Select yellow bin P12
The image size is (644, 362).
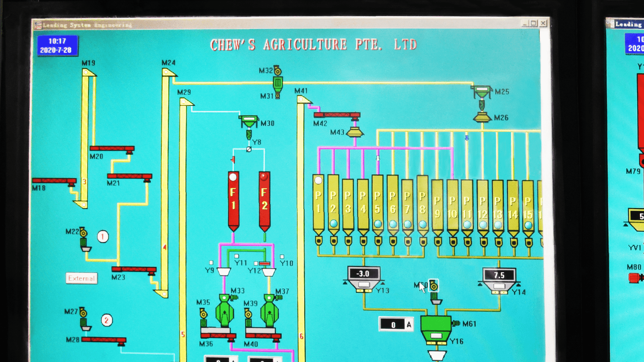(x=483, y=208)
